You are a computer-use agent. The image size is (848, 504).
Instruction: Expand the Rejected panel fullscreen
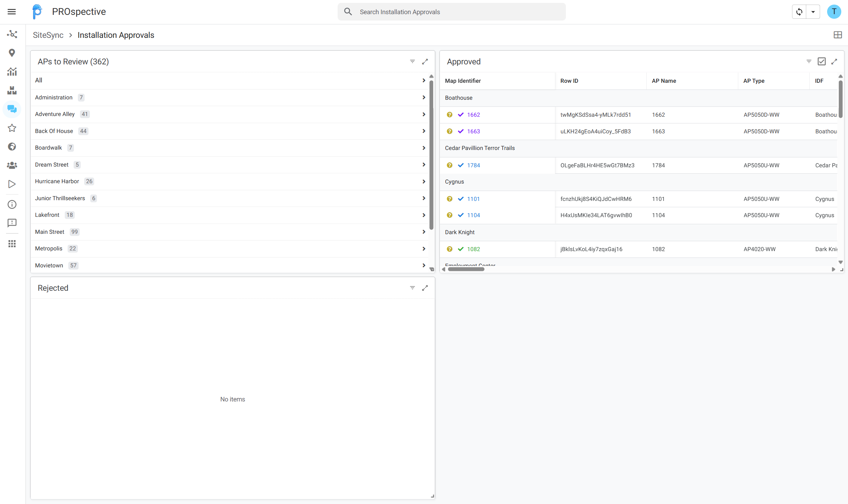[x=425, y=288]
